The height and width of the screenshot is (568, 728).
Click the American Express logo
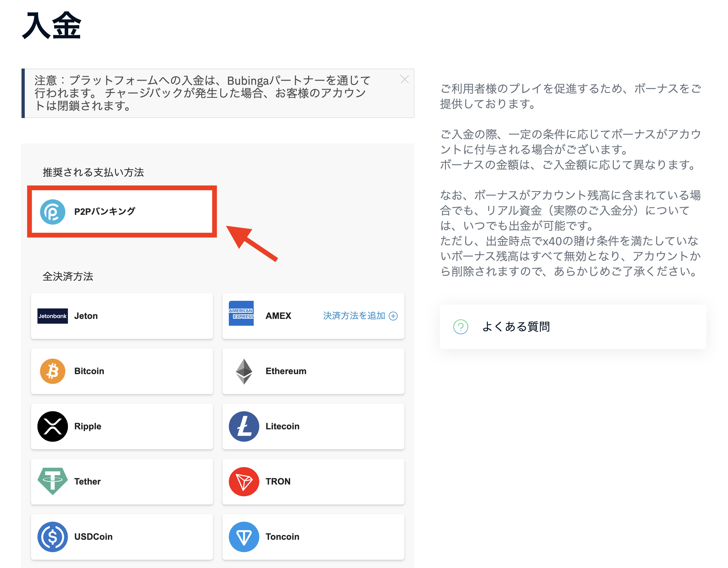(x=241, y=313)
